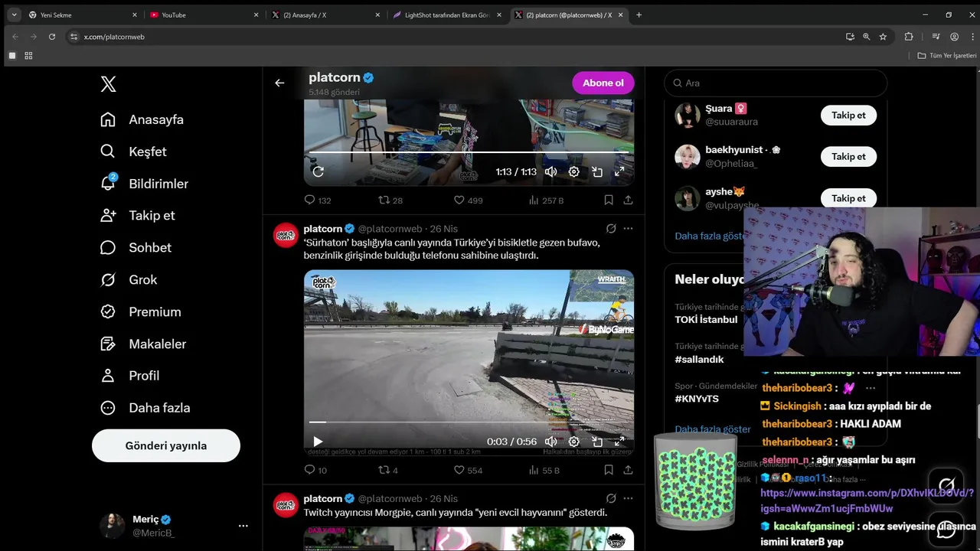Fullscreen the 0:56 video

[x=620, y=442]
